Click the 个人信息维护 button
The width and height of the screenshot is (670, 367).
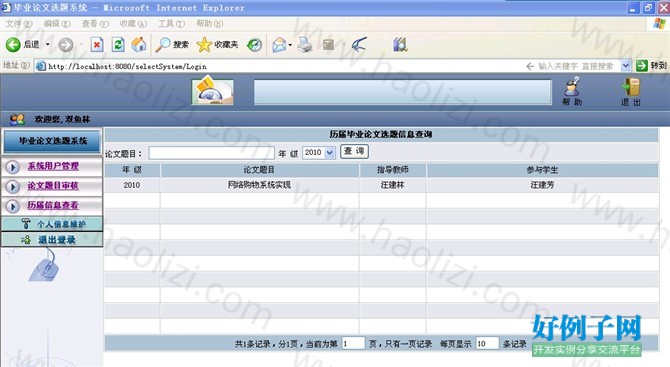(52, 224)
